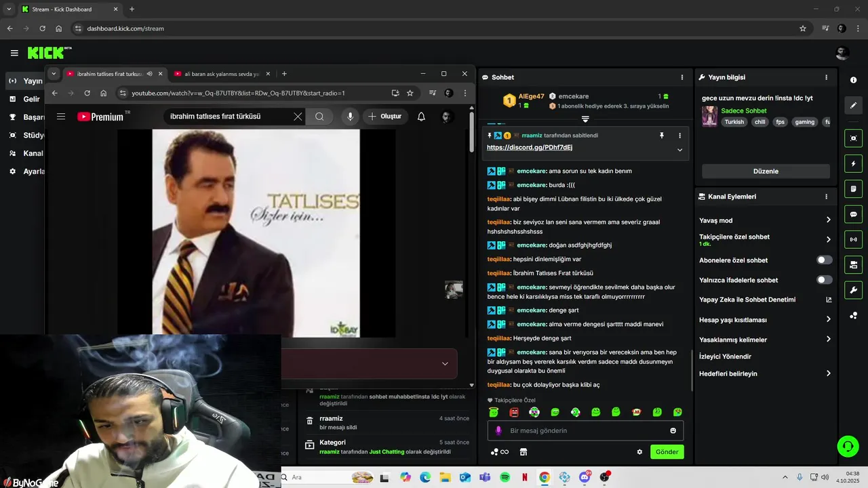This screenshot has width=868, height=488.
Task: Open Sohbet panel three-dot menu
Action: click(682, 77)
